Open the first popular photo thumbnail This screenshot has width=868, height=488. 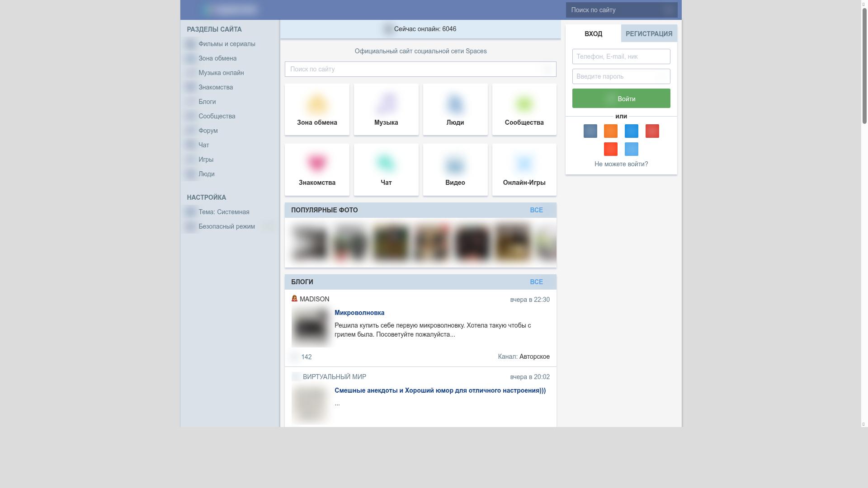click(x=310, y=243)
